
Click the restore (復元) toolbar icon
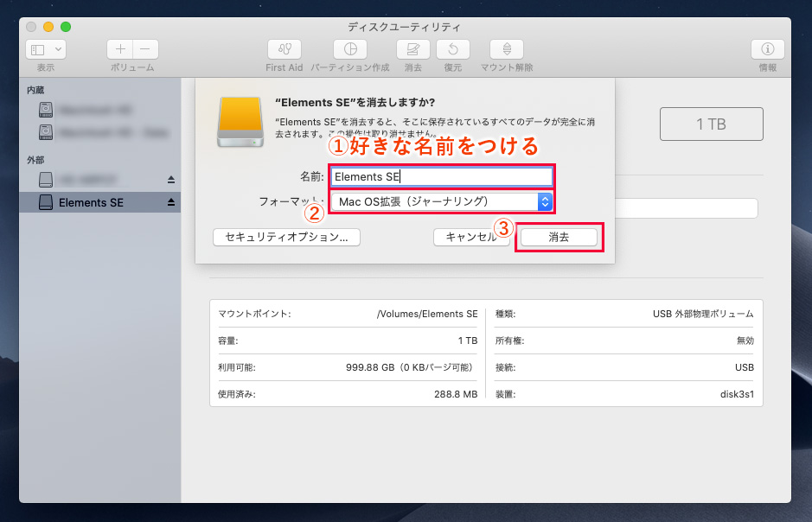pos(453,49)
